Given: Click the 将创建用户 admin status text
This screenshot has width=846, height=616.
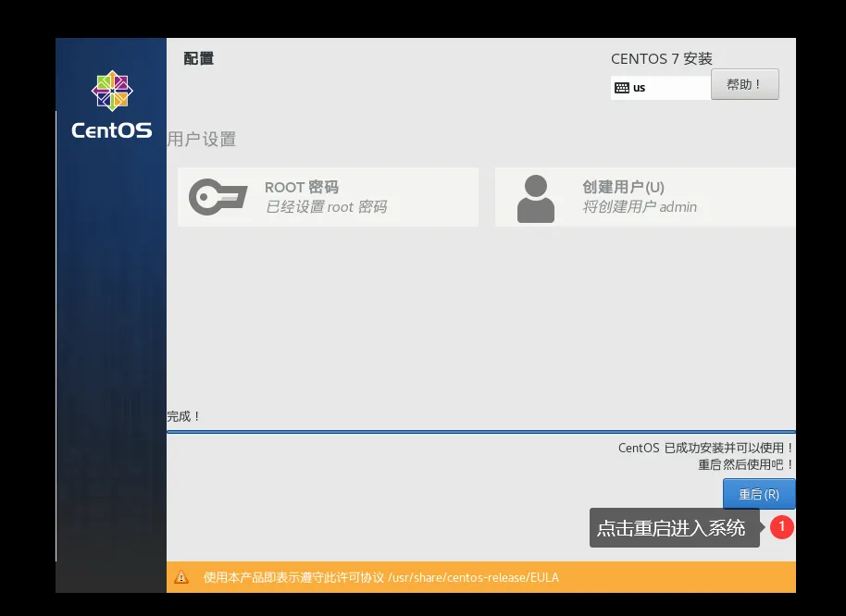Looking at the screenshot, I should tap(640, 207).
